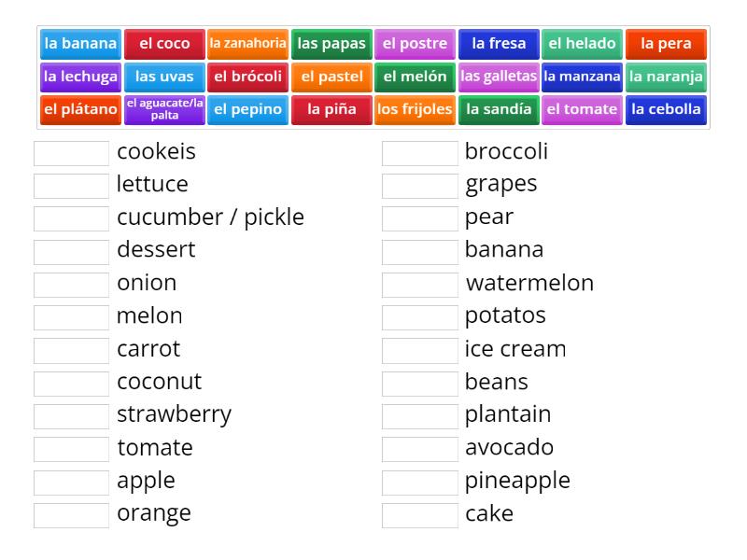The image size is (747, 560).
Task: Click the answer box beside "cake"
Action: coord(420,513)
